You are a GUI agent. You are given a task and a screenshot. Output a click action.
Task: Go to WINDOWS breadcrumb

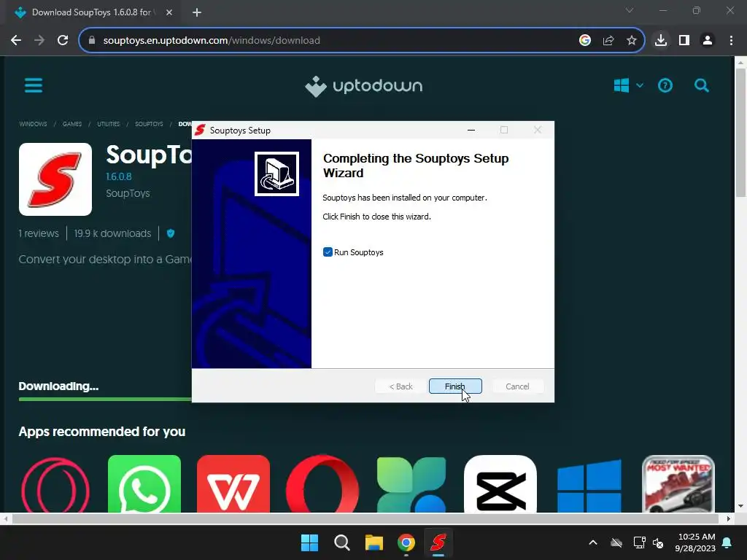click(x=33, y=124)
